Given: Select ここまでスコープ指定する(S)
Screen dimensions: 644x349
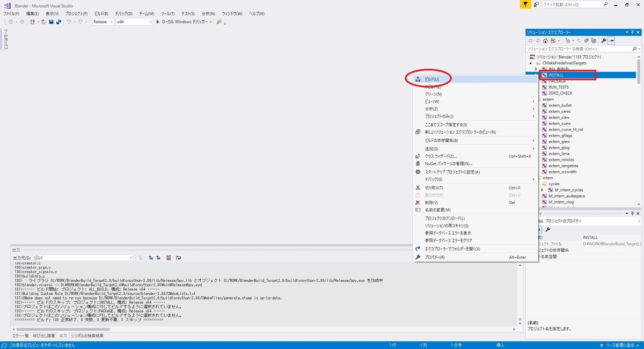Looking at the screenshot, I should pos(475,125).
